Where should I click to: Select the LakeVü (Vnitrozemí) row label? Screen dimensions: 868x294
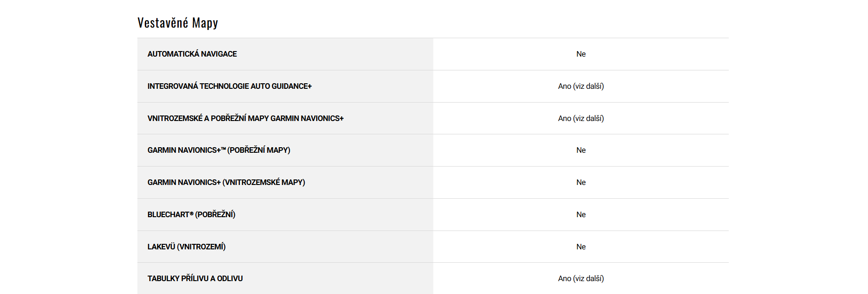[186, 247]
